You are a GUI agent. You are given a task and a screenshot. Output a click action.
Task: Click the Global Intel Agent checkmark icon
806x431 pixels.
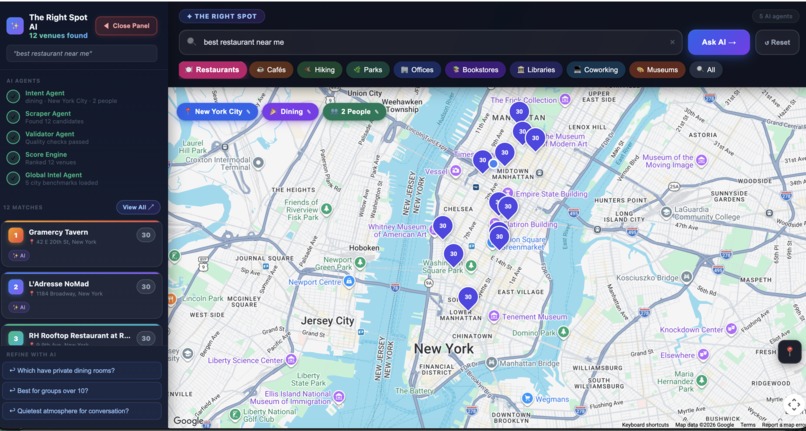[x=13, y=178]
